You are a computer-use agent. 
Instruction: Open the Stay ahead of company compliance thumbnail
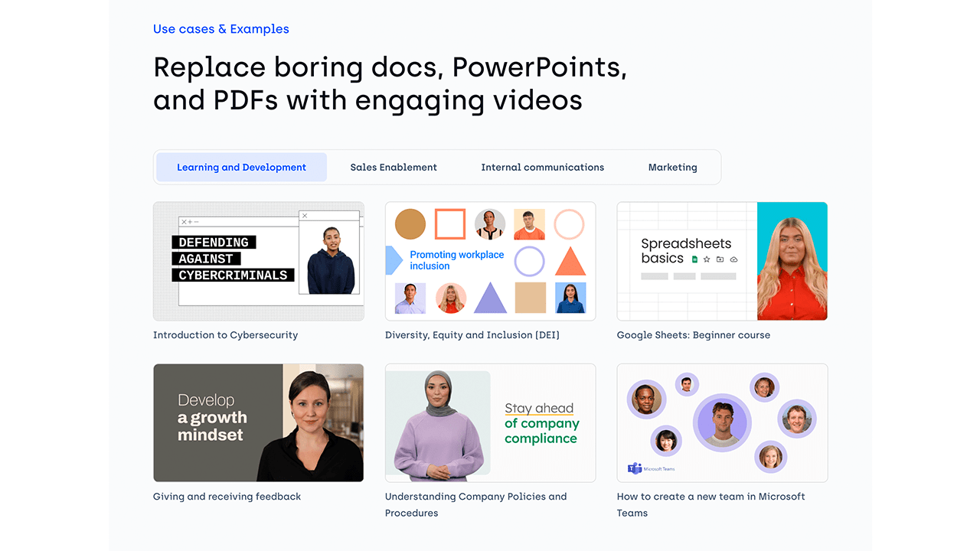pyautogui.click(x=490, y=422)
